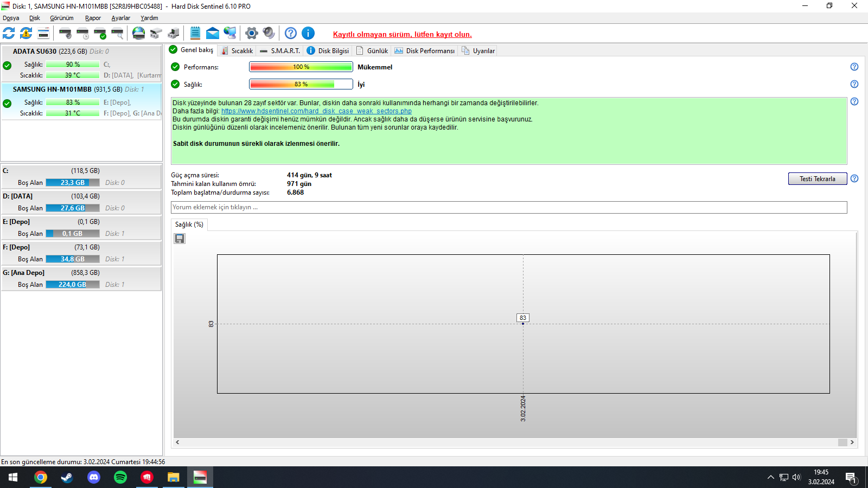Open the Günlük tab
This screenshot has height=488, width=868.
tap(372, 50)
